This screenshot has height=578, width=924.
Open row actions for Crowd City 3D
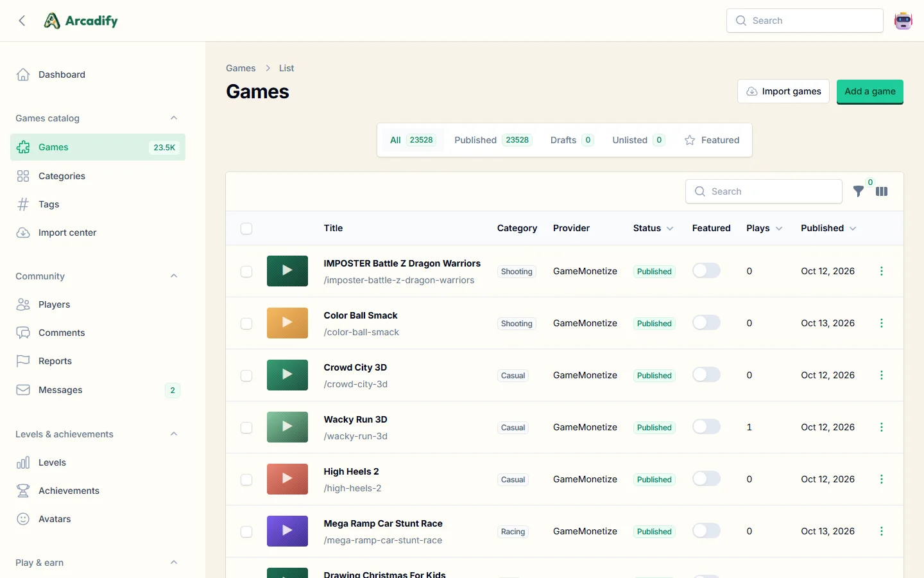(x=882, y=375)
